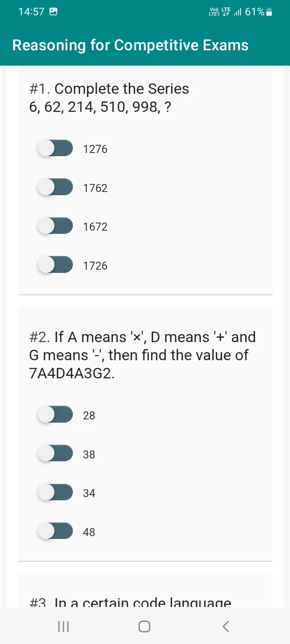Screen dimensions: 290x644
Task: Tap the image notification icon beside clock
Action: click(x=53, y=12)
